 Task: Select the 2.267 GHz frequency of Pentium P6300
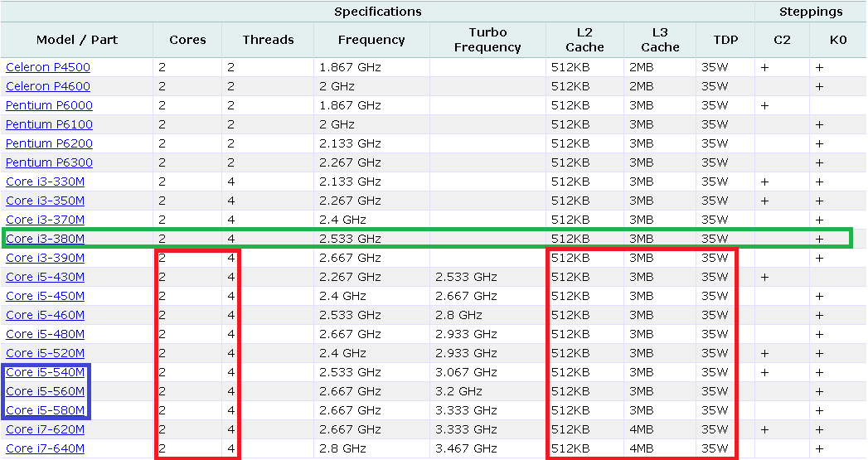click(351, 162)
